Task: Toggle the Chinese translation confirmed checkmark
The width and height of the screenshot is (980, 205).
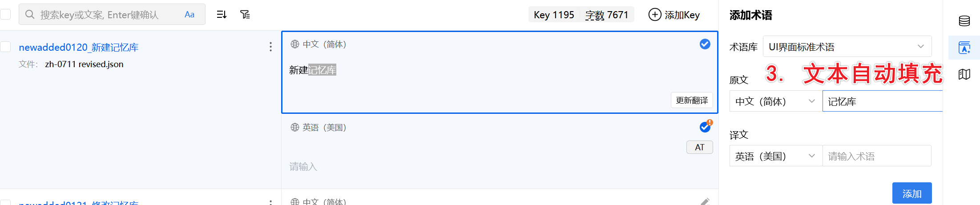Action: (x=705, y=44)
